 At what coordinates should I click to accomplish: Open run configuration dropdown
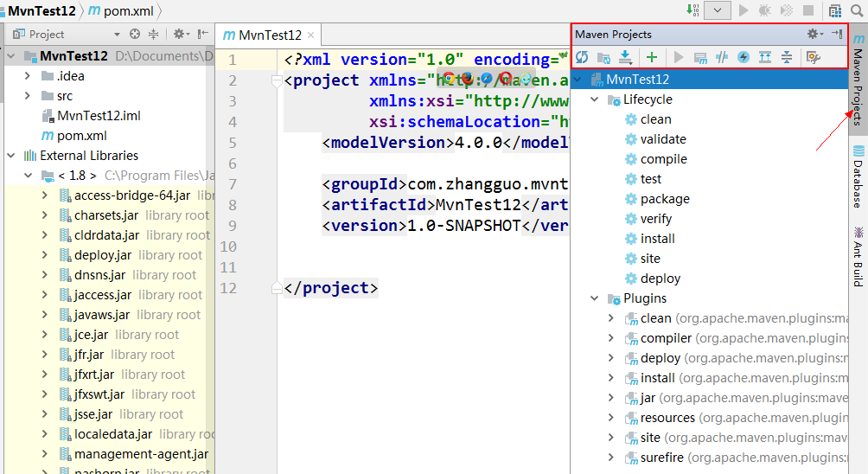pyautogui.click(x=718, y=10)
